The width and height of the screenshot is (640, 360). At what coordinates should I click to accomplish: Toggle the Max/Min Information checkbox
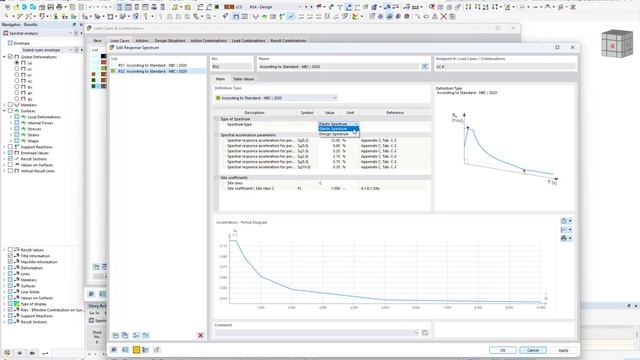(11, 262)
